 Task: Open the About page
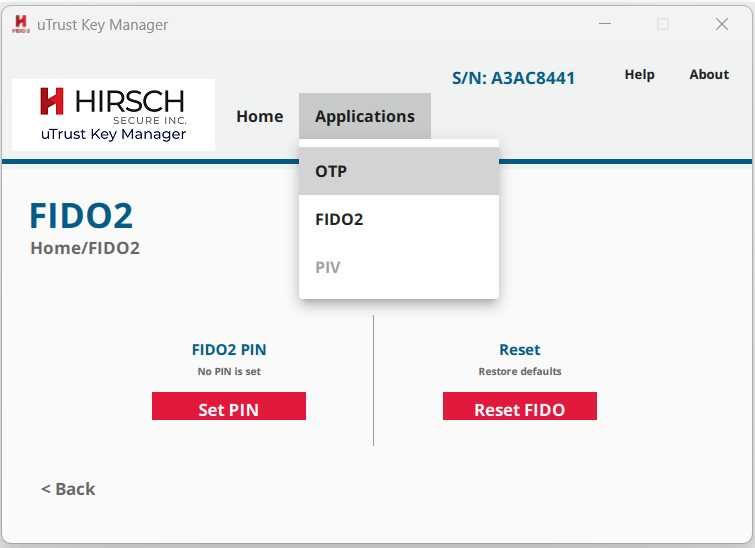(709, 74)
